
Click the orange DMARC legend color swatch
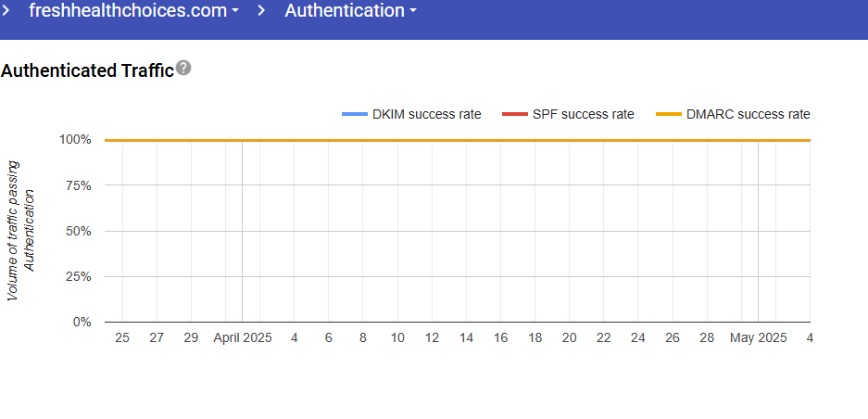click(x=669, y=114)
